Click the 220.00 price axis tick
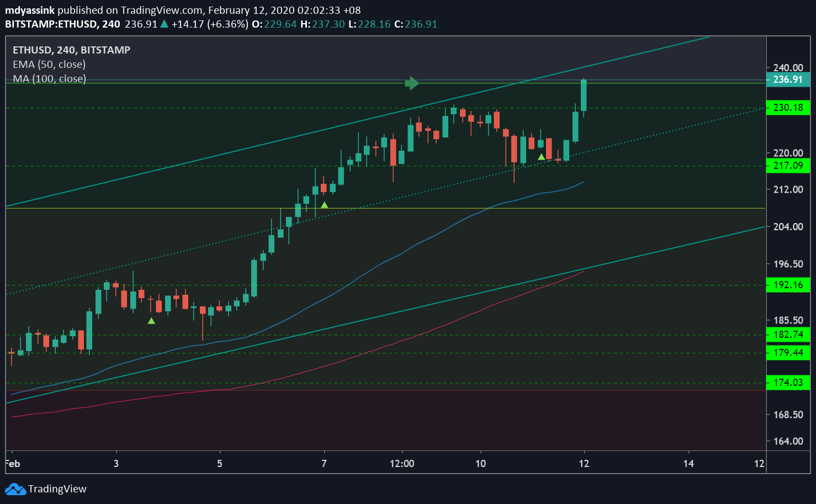Screen dimensions: 816x504 (788, 153)
